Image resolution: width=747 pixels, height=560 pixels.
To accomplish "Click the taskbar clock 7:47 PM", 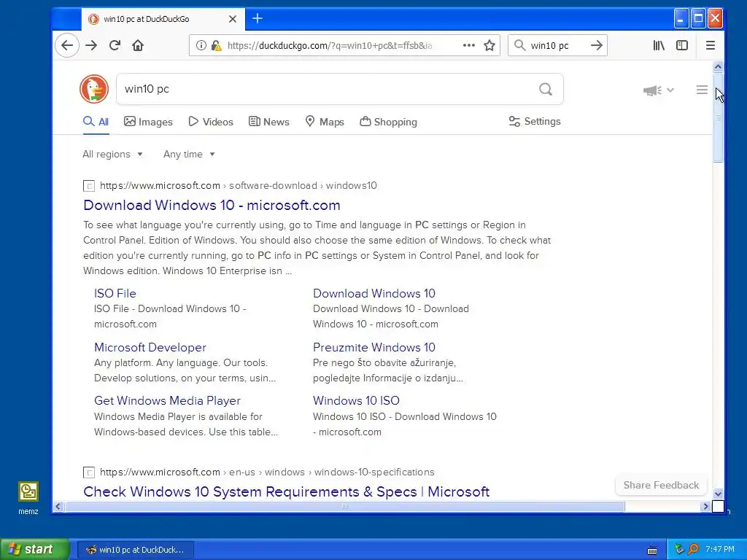I will [720, 549].
